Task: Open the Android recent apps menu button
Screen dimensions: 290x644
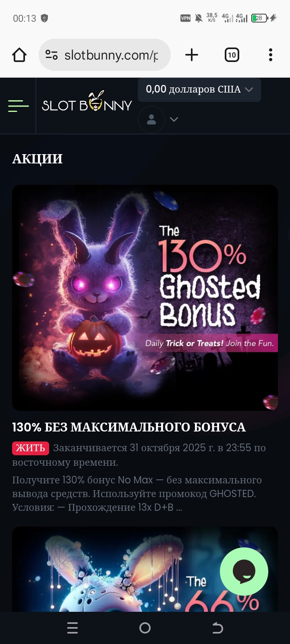Action: pos(72,628)
